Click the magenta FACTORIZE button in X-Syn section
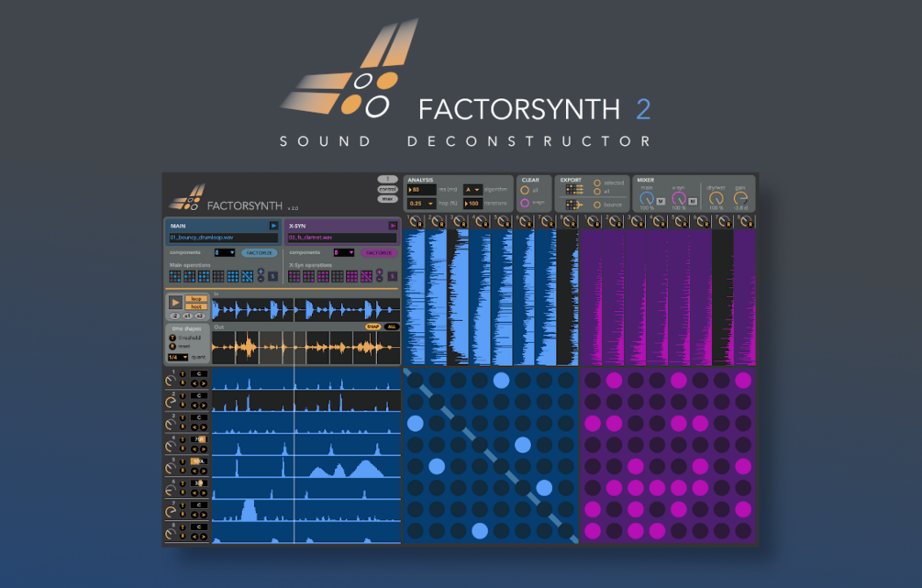Image resolution: width=922 pixels, height=588 pixels. click(379, 253)
